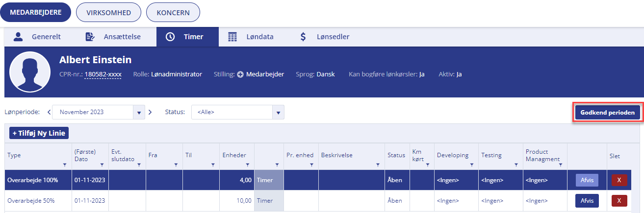Open the Generelt tab with person icon
The width and height of the screenshot is (644, 213).
click(x=37, y=37)
